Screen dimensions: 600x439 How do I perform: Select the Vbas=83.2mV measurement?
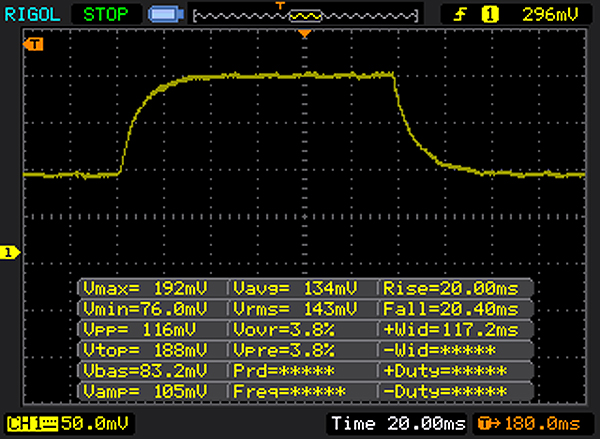145,370
